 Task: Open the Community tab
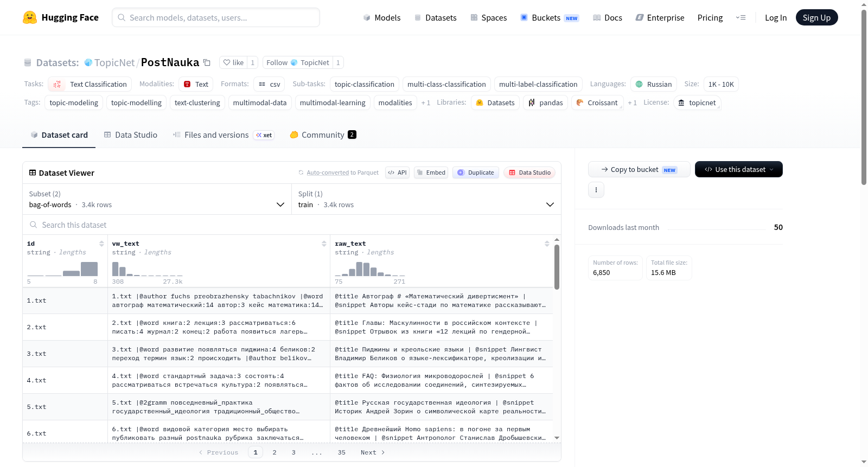[x=323, y=135]
